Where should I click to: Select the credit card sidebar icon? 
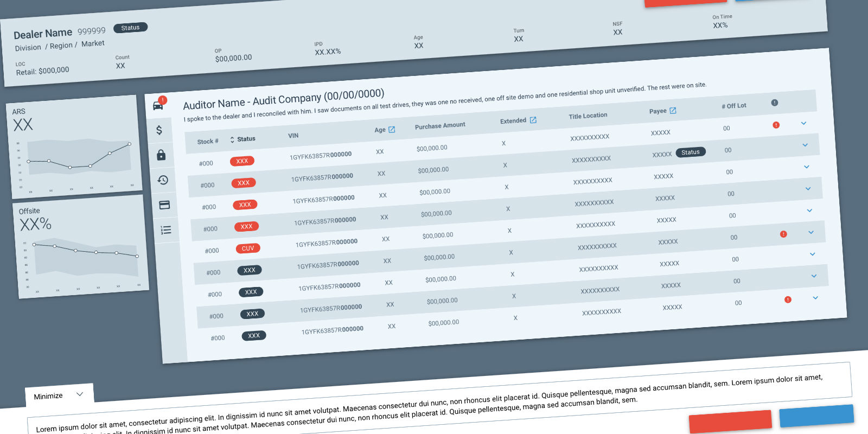pyautogui.click(x=164, y=205)
